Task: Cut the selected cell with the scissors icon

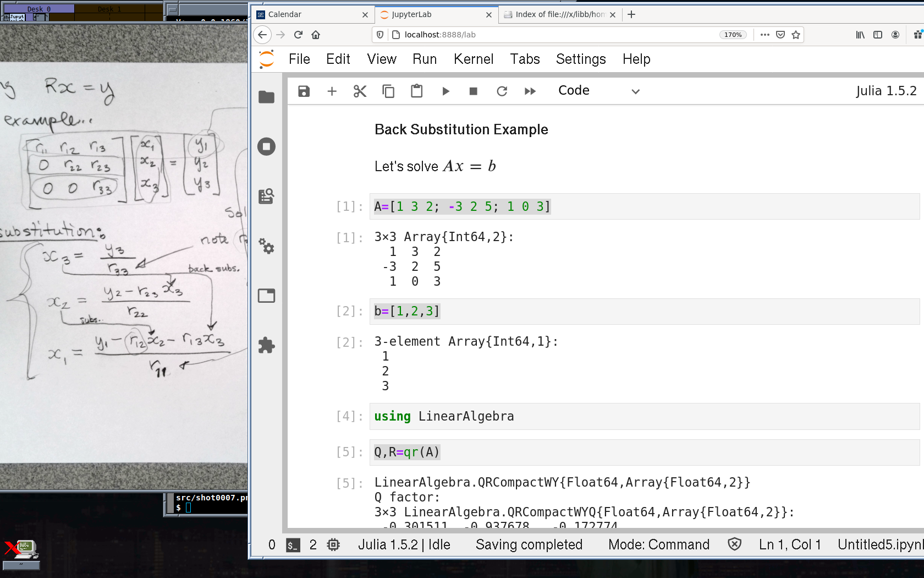Action: pos(360,91)
